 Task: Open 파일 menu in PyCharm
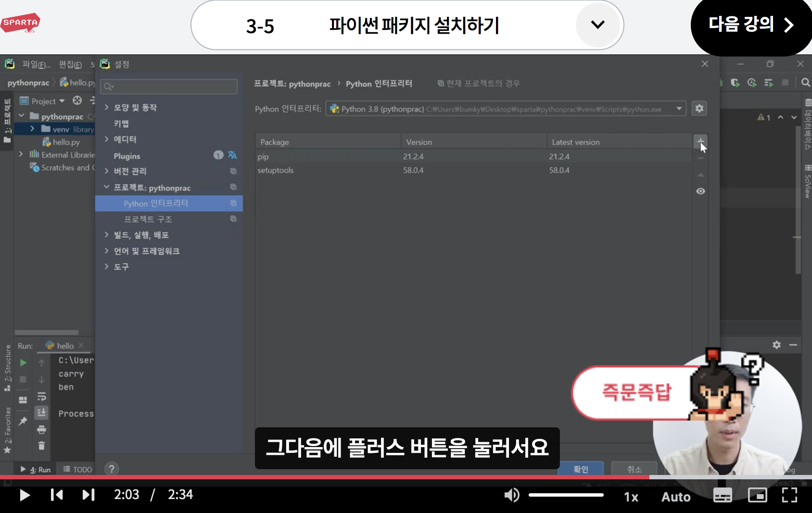pyautogui.click(x=37, y=64)
